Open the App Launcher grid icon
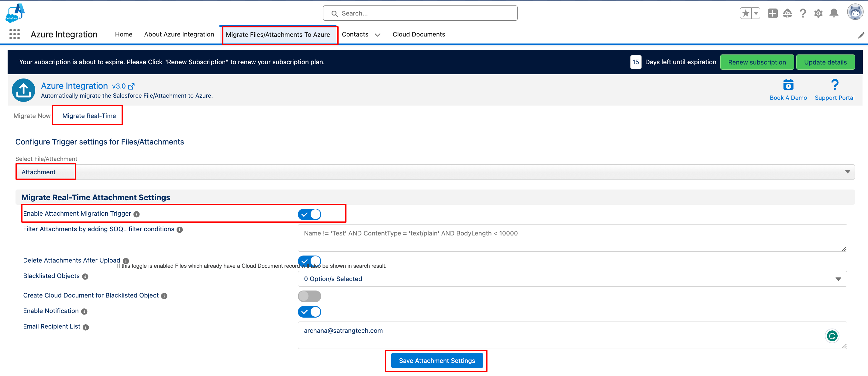 [15, 34]
